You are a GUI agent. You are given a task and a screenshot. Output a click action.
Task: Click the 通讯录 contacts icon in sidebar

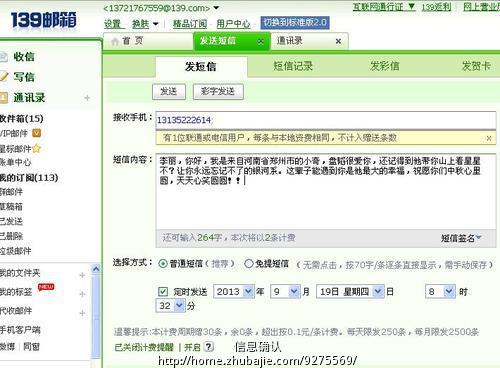point(3,97)
